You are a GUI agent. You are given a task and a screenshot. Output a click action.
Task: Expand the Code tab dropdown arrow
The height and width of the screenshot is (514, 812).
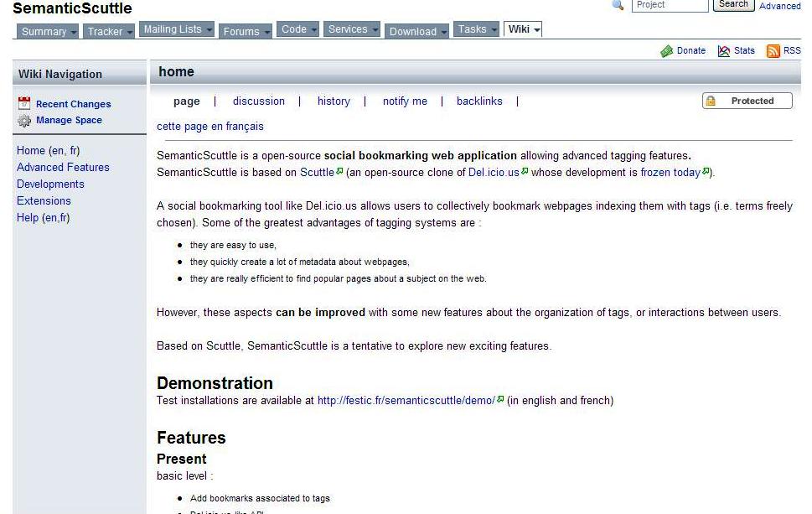coord(313,30)
